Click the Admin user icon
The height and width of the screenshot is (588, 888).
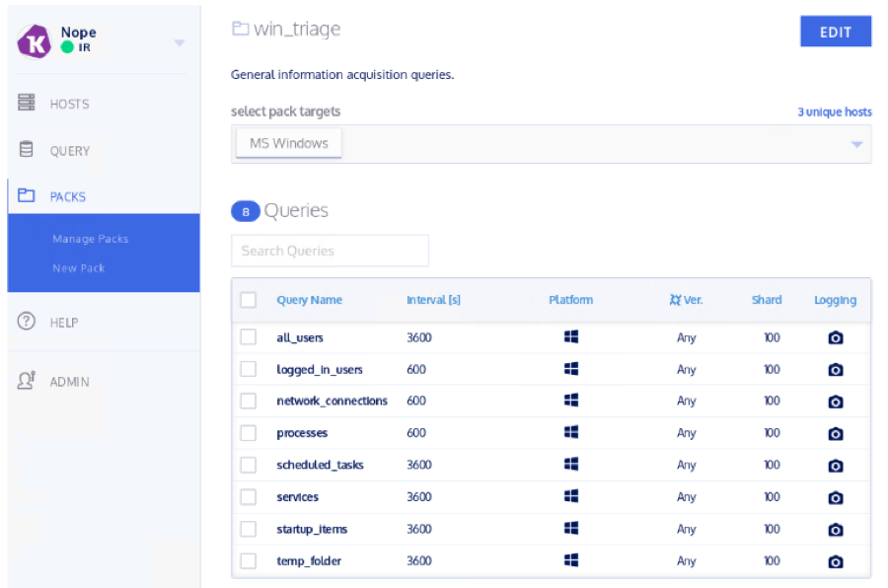pyautogui.click(x=26, y=380)
